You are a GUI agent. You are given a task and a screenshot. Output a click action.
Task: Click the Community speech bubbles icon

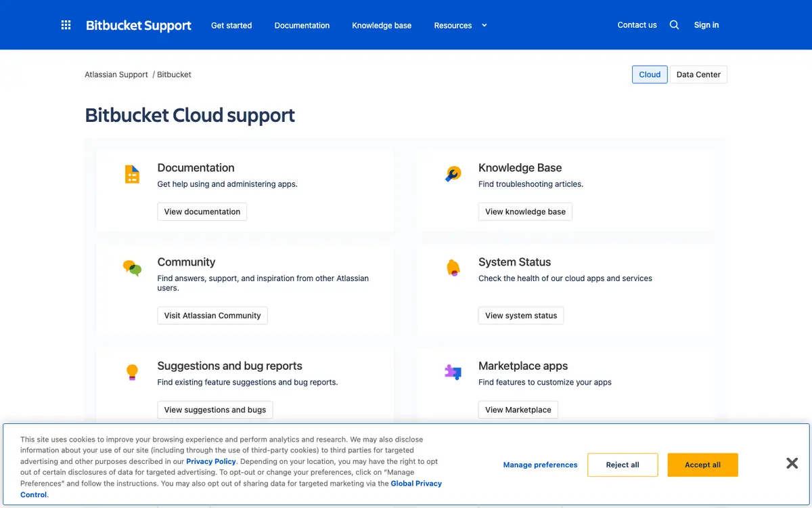[132, 268]
